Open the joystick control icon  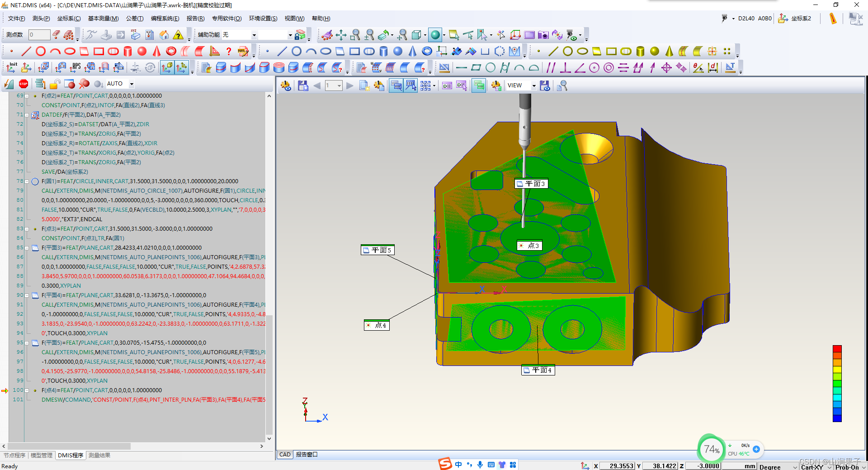(x=106, y=35)
